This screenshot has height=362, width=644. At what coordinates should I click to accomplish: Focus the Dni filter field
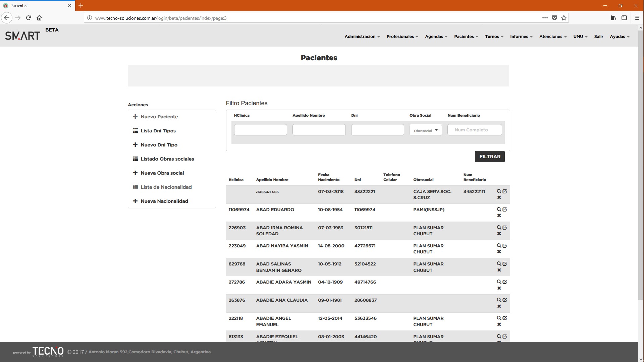[x=378, y=130]
